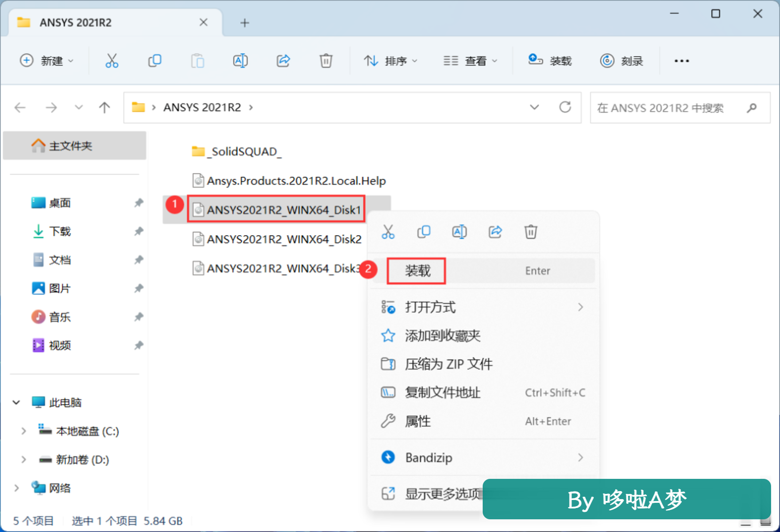Select 本地磁盘 (C:) drive
The width and height of the screenshot is (780, 532).
(x=79, y=431)
